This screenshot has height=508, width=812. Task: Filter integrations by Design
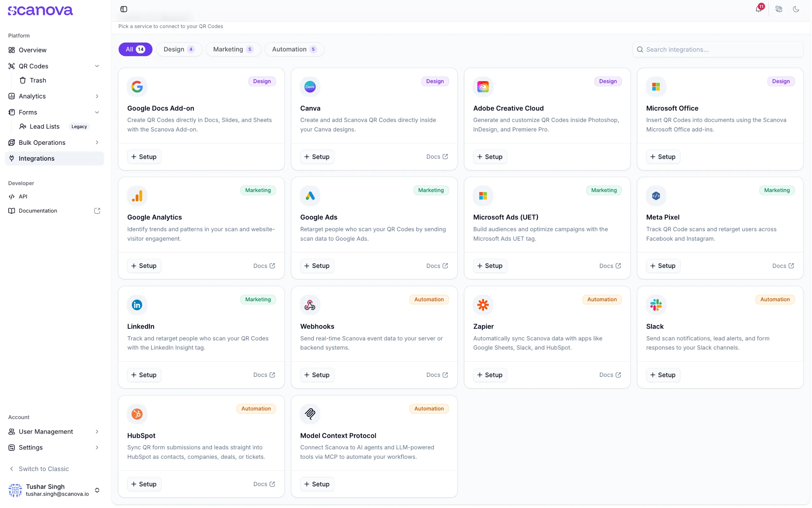tap(179, 50)
